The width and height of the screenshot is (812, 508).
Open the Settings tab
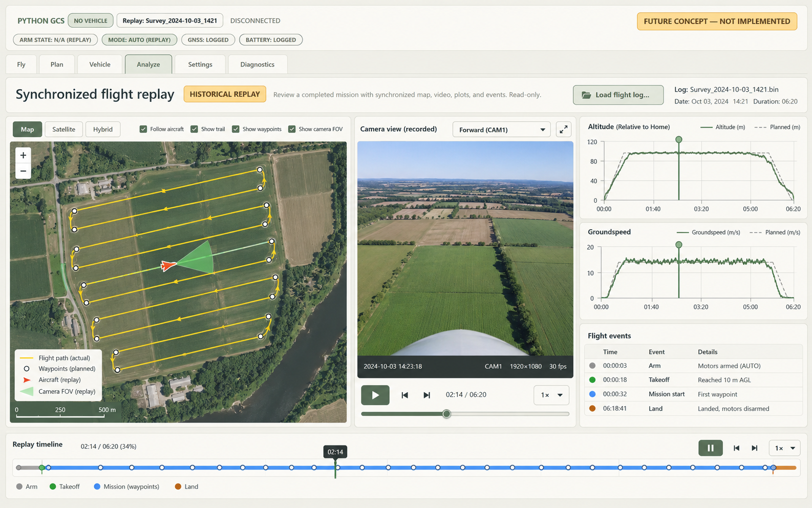pos(200,65)
